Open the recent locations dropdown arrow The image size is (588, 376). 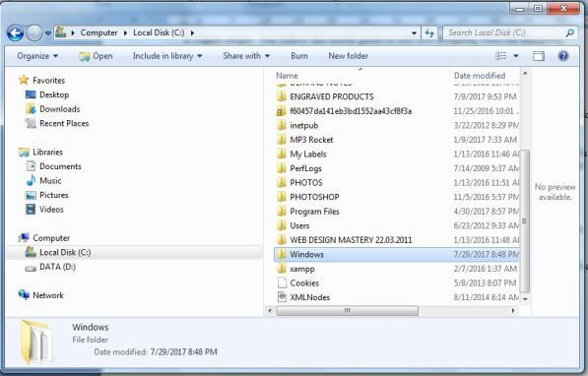[x=48, y=33]
